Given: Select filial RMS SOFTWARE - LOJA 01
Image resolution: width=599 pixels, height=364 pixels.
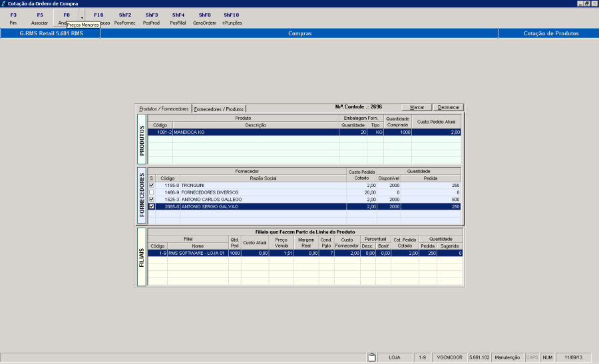Looking at the screenshot, I should pyautogui.click(x=196, y=253).
